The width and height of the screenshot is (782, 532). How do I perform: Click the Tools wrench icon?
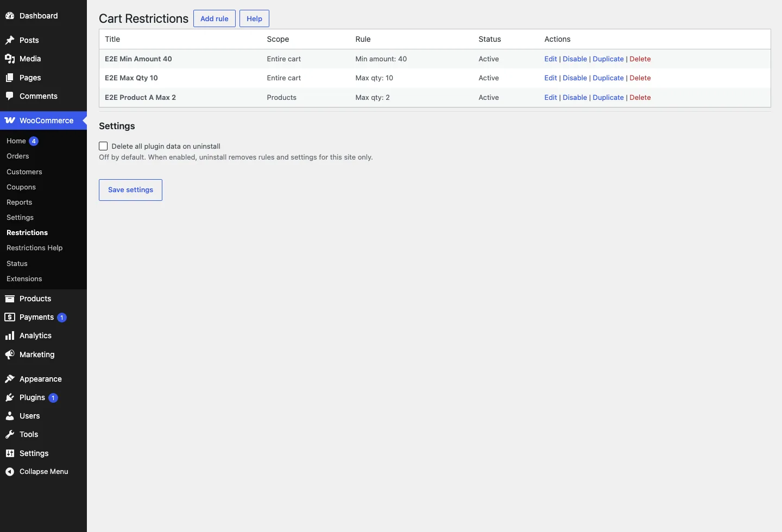click(10, 434)
